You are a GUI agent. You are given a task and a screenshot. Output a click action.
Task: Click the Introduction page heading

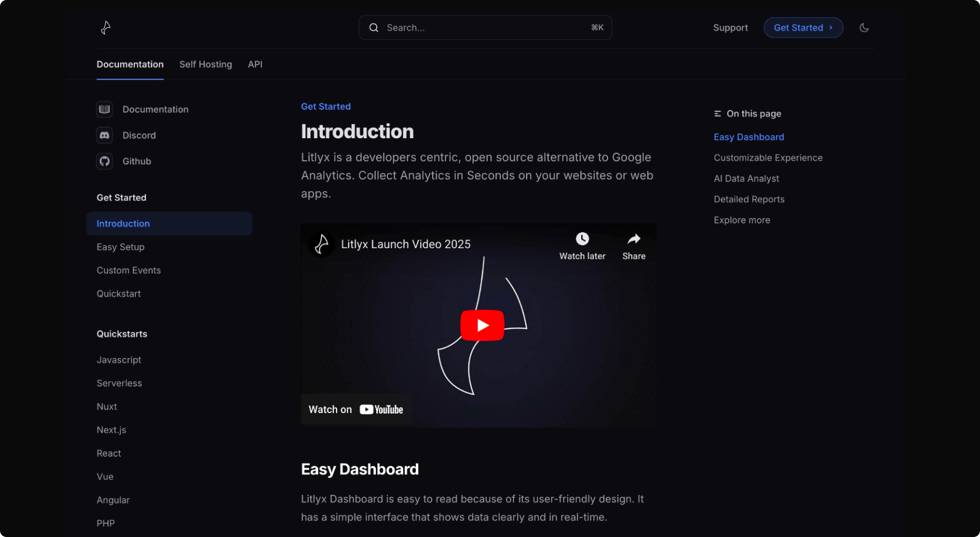pyautogui.click(x=357, y=132)
